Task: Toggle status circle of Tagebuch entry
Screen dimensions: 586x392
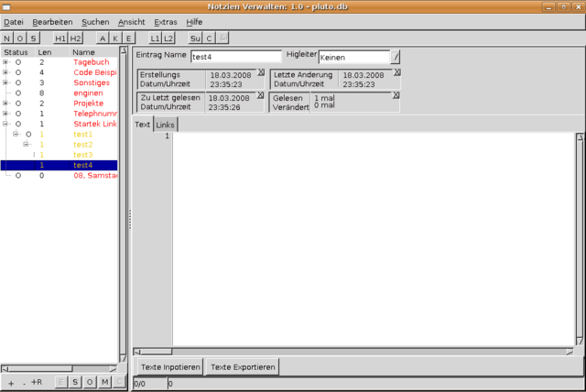Action: pyautogui.click(x=18, y=63)
